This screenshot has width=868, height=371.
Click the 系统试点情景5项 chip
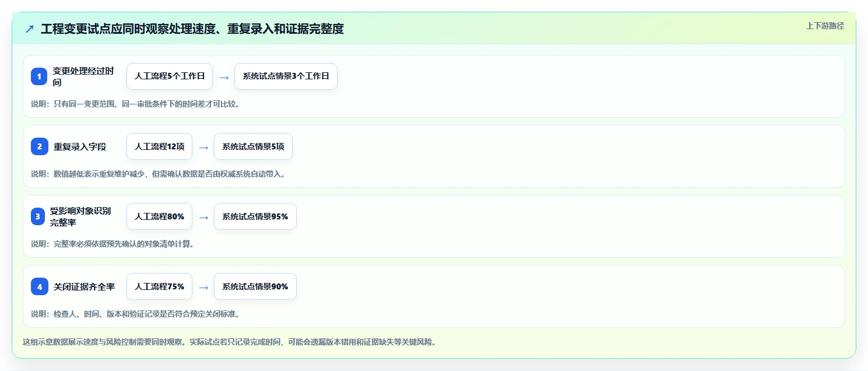click(253, 146)
